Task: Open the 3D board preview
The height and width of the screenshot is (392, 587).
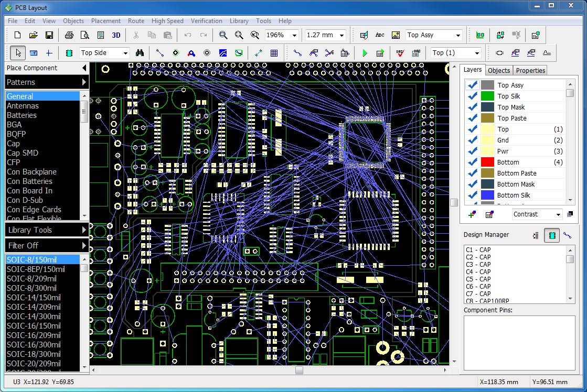Action: [x=116, y=35]
